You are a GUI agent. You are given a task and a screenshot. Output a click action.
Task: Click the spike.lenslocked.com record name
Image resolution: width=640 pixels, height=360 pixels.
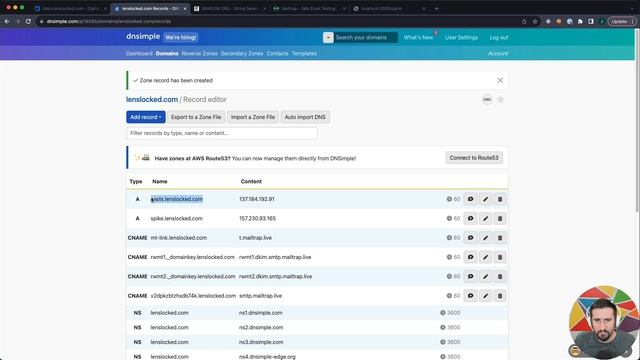[x=177, y=218]
